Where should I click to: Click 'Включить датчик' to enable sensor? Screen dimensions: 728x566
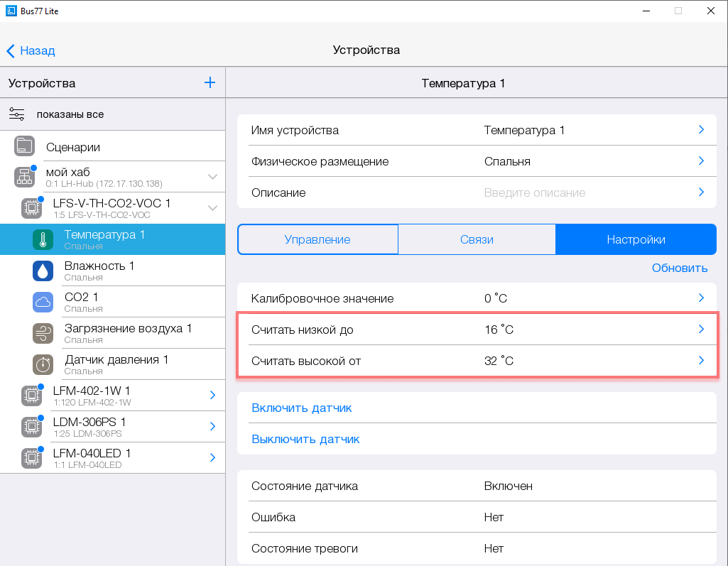pyautogui.click(x=302, y=408)
